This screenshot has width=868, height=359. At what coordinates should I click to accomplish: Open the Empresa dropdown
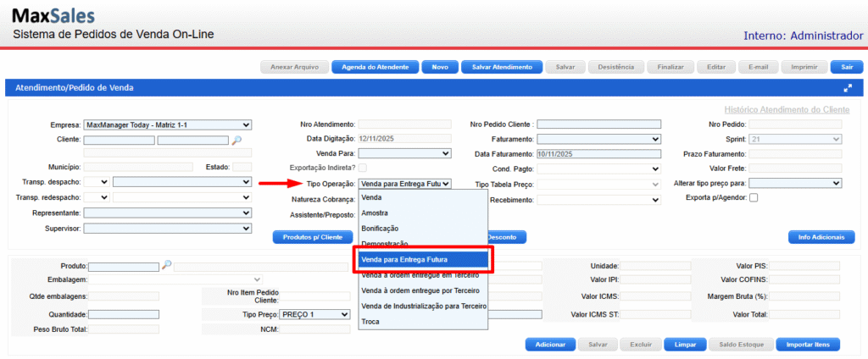tap(168, 124)
